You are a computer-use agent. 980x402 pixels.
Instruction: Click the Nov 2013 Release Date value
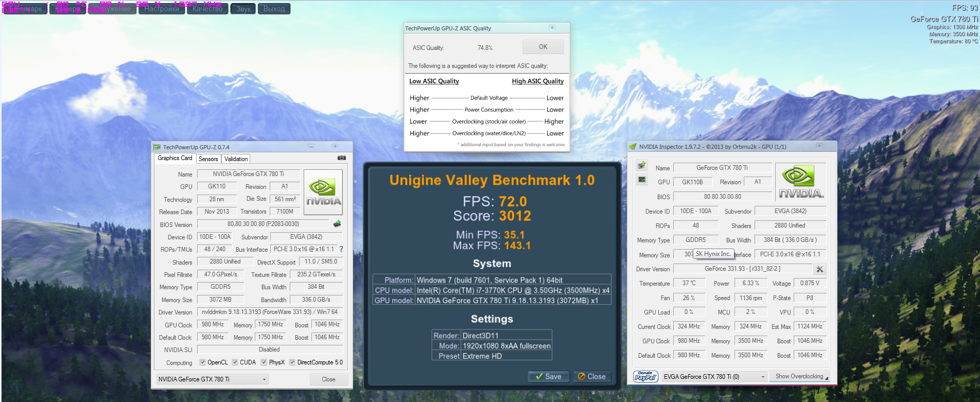217,212
